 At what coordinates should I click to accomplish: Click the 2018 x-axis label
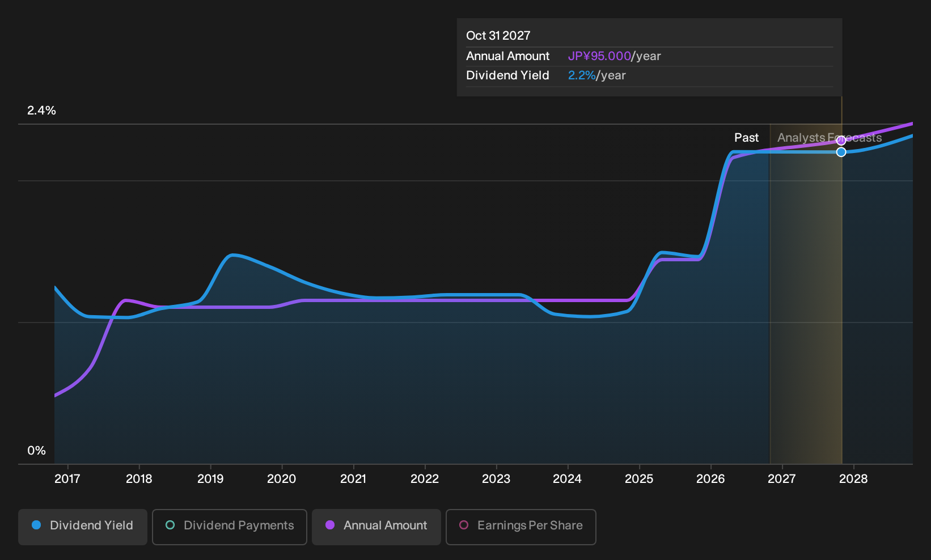[x=139, y=479]
